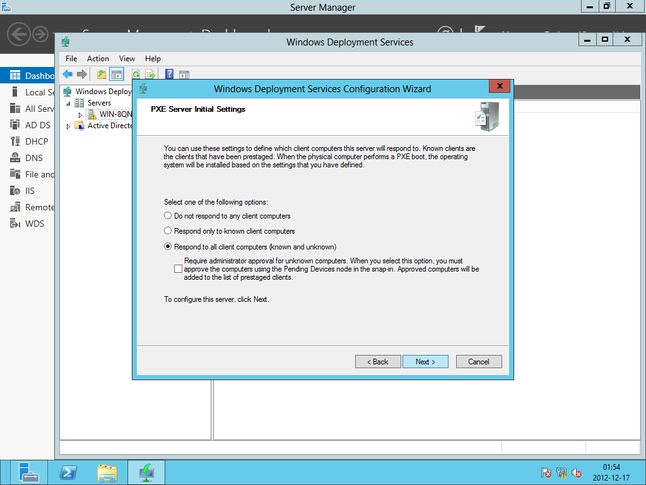This screenshot has width=646, height=485.
Task: Expand the Active Directory tree node
Action: pyautogui.click(x=68, y=127)
